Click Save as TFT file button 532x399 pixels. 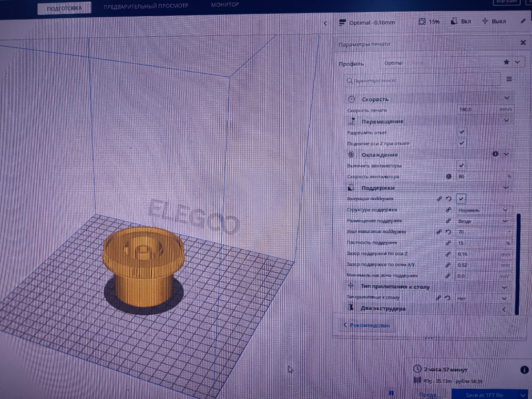484,395
